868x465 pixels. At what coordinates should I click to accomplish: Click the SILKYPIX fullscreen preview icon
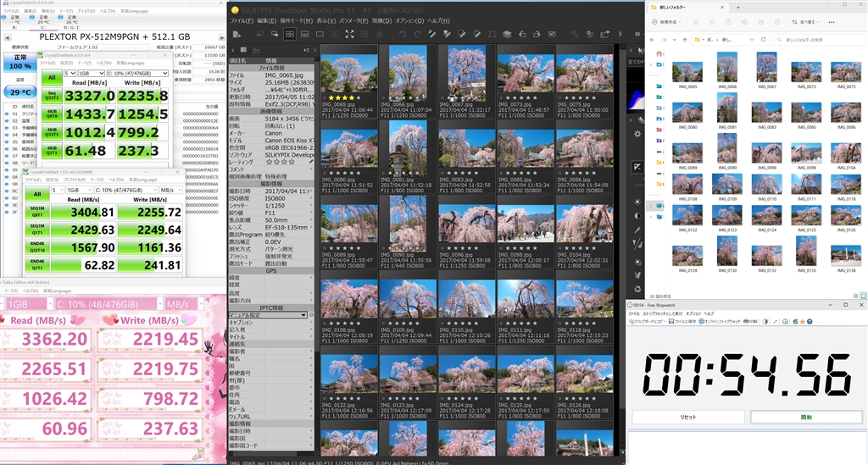click(349, 34)
